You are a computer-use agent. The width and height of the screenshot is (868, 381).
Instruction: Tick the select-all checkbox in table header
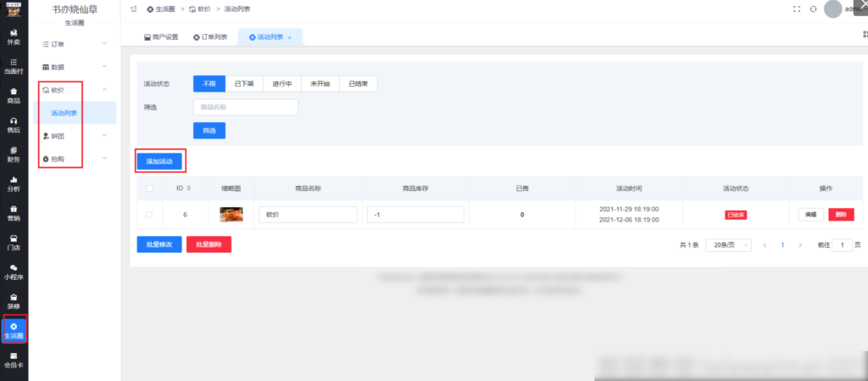149,188
